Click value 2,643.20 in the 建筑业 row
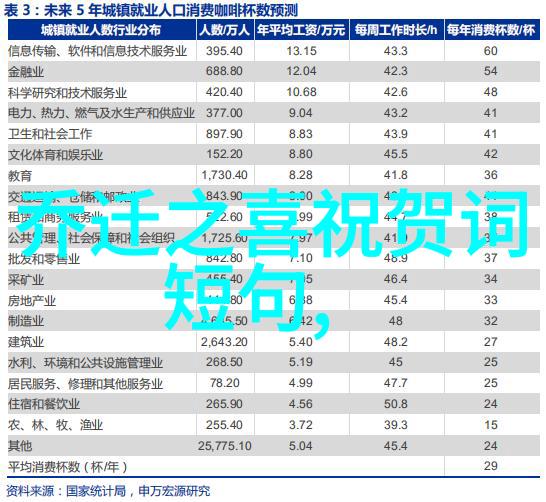Viewport: 546px width, 502px height. [x=224, y=342]
